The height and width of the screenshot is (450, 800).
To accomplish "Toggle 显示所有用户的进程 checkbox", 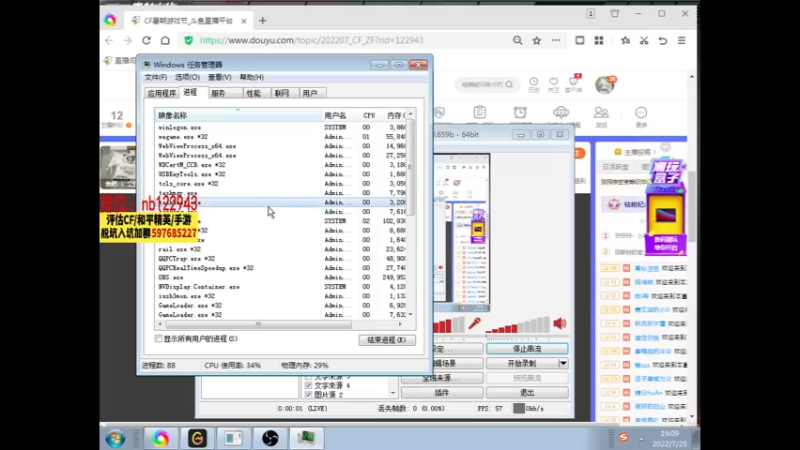I will pos(158,339).
